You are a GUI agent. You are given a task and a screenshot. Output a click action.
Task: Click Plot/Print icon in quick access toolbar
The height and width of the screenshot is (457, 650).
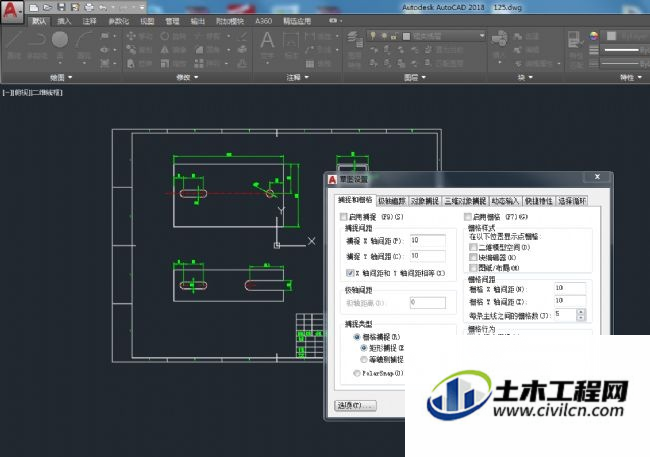point(89,7)
